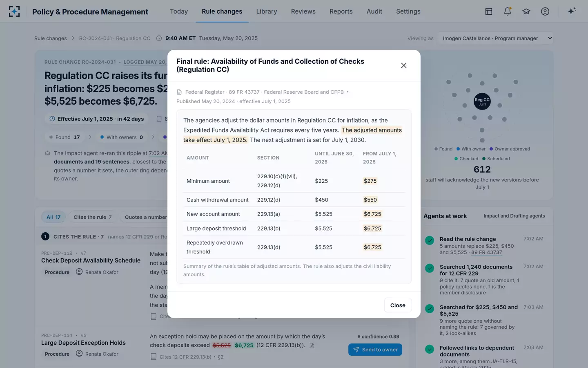Click the green check beside Followed links to dependent documents

[430, 349]
